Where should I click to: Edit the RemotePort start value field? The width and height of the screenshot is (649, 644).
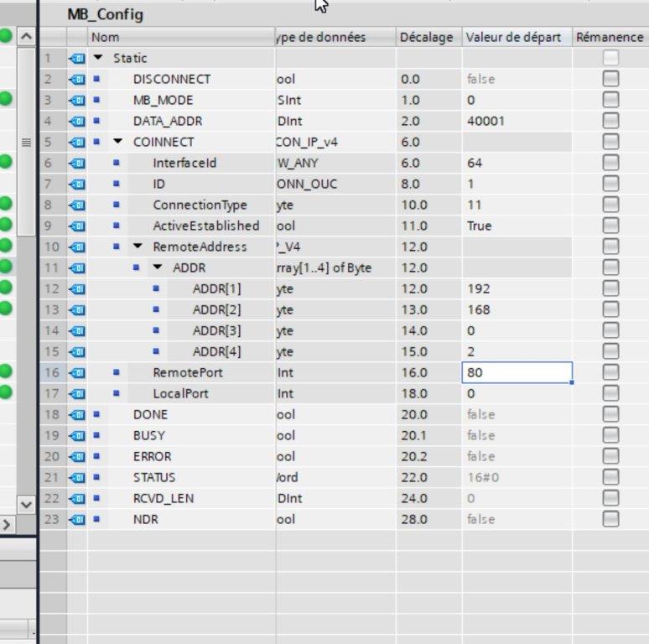[516, 372]
